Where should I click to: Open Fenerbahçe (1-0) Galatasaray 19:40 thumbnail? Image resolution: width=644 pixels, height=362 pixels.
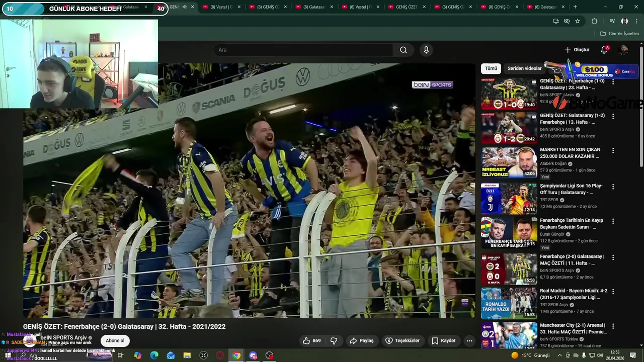509,93
